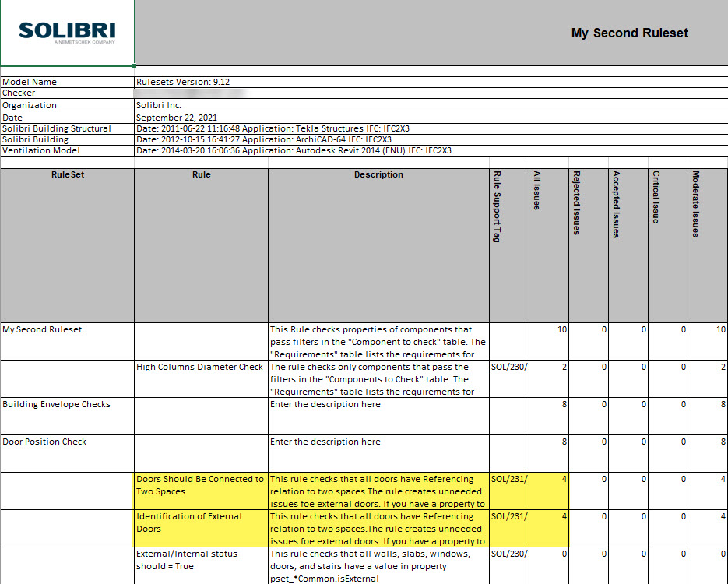Select the 'Accepted Issues' rotated header
Screen dimensions: 728x584
(628, 245)
